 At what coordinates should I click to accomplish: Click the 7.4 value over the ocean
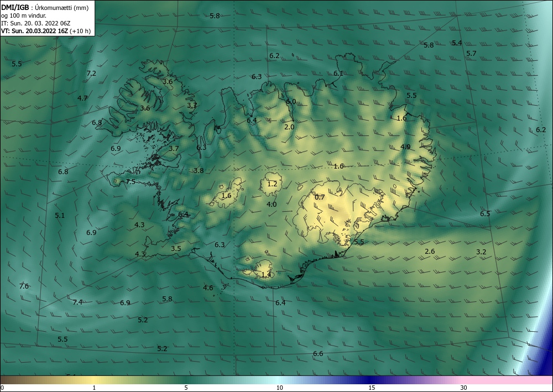77,302
